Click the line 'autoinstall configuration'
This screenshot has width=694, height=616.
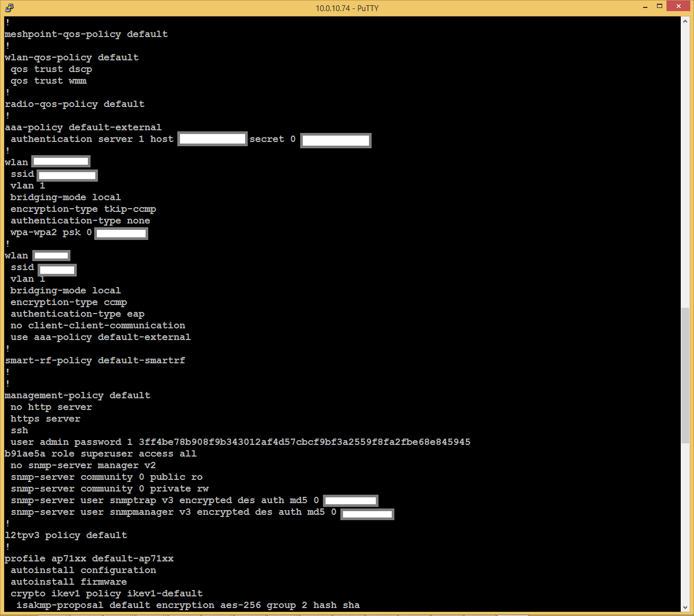click(x=83, y=570)
